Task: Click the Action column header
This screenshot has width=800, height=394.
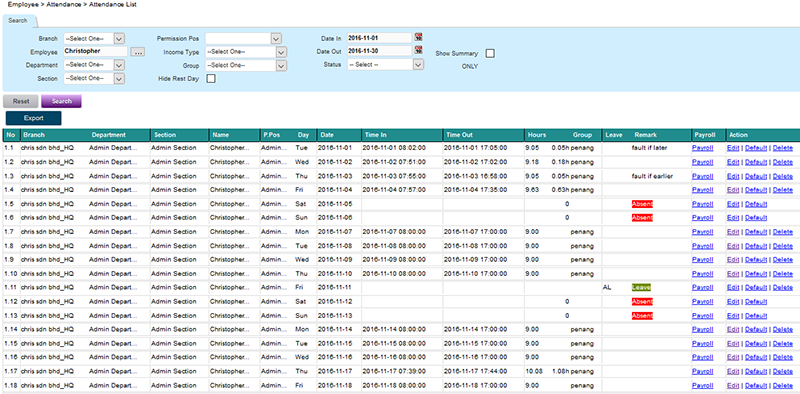Action: [x=738, y=135]
